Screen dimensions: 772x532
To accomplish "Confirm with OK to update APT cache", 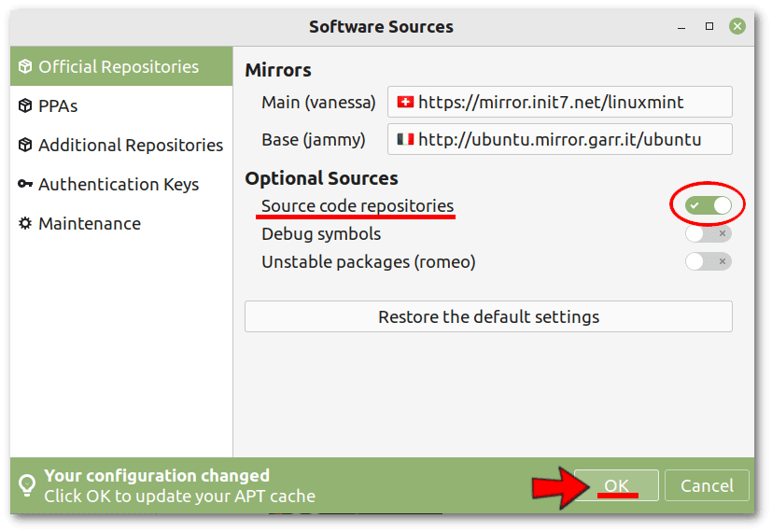I will click(x=616, y=485).
